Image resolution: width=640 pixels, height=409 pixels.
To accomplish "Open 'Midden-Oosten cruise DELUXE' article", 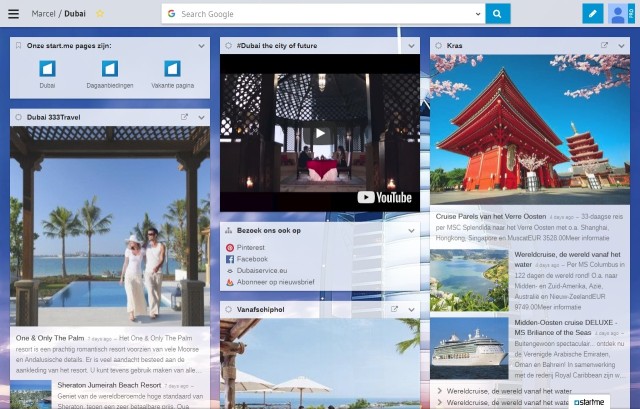I will coord(566,327).
